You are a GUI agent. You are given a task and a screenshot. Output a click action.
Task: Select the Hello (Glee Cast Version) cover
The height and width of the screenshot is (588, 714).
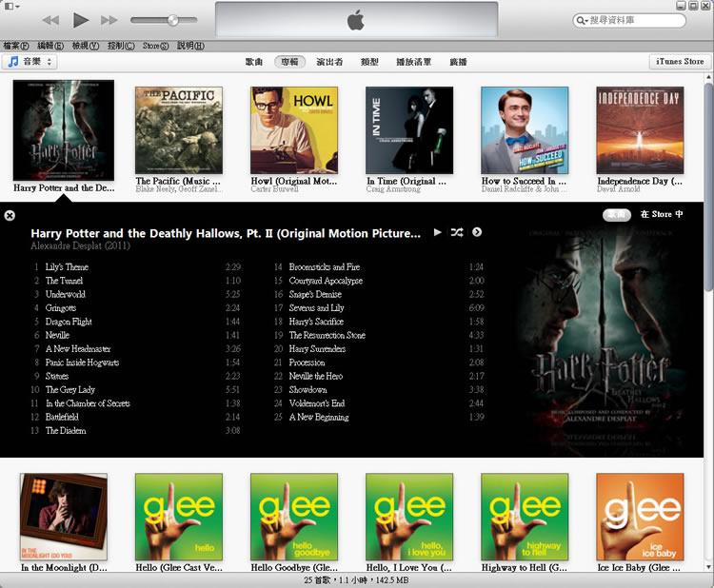179,517
